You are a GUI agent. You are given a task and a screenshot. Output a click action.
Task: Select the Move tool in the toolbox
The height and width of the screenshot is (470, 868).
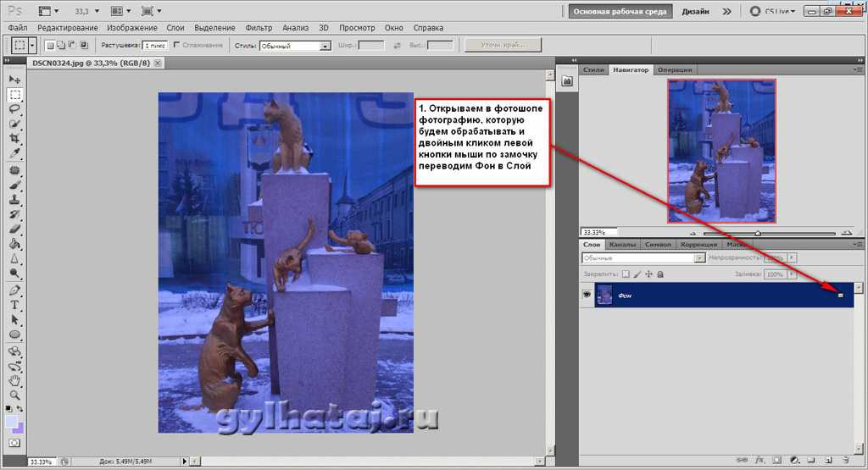[14, 80]
